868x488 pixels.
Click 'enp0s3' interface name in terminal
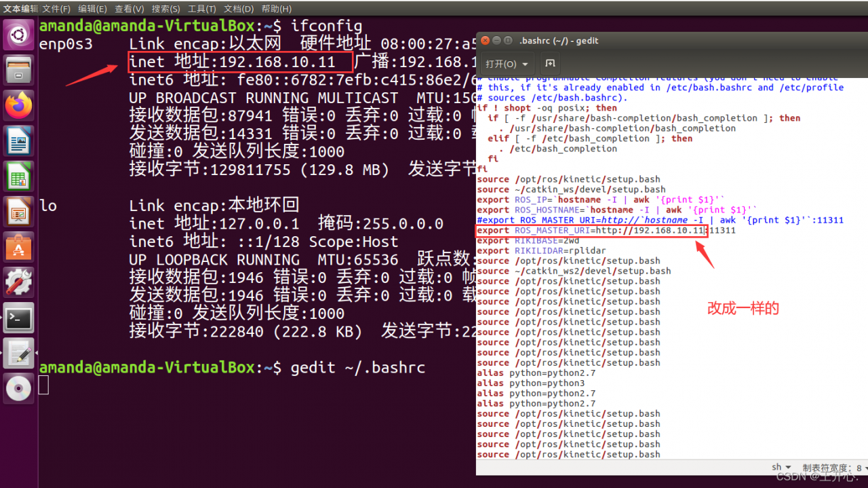tap(65, 44)
